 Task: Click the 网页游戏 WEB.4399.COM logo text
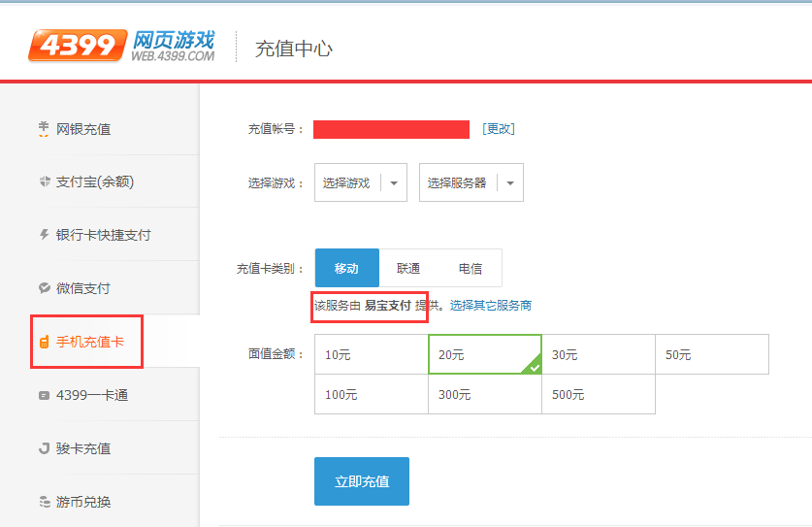click(x=173, y=47)
